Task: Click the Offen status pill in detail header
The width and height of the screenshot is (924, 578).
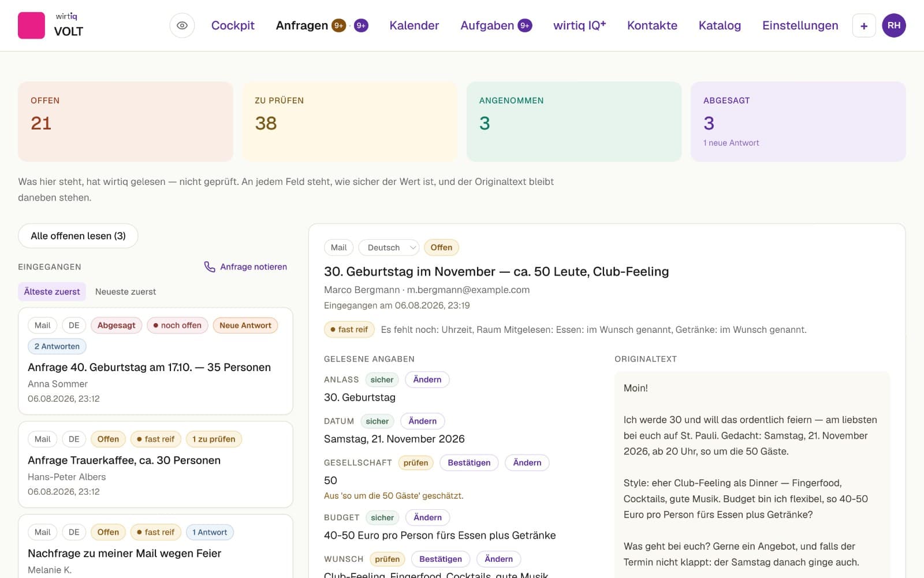Action: point(441,247)
